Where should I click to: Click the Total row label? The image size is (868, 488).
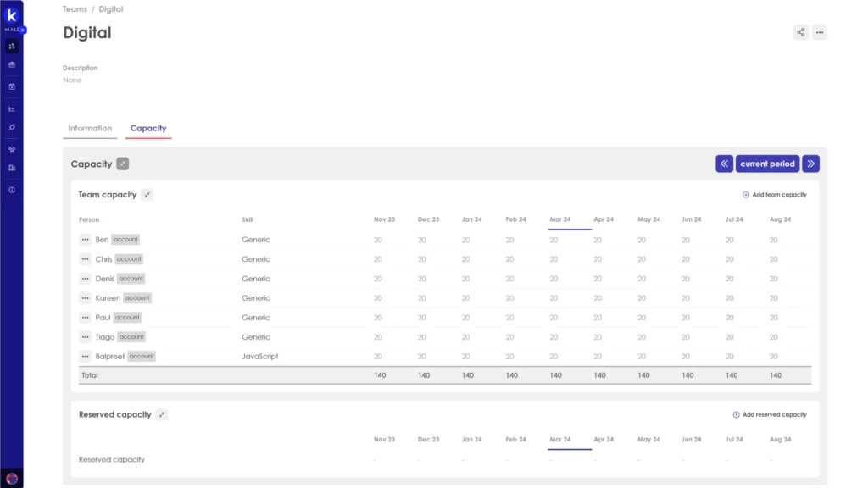point(90,375)
